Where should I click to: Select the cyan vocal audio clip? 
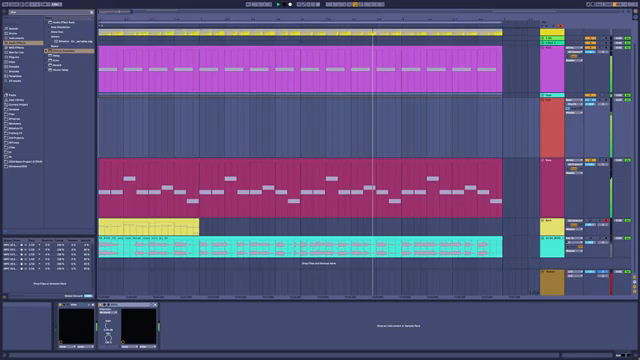click(300, 247)
